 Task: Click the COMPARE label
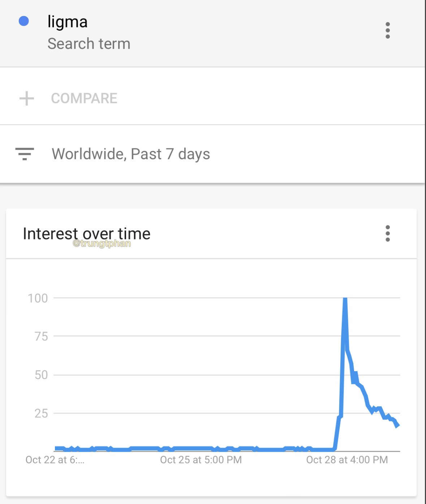(x=84, y=98)
